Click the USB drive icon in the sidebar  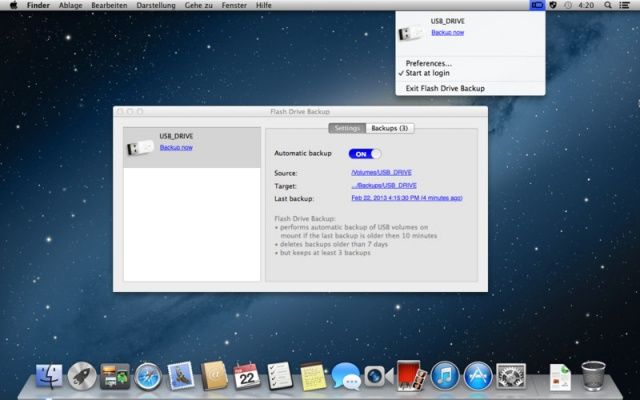click(141, 147)
